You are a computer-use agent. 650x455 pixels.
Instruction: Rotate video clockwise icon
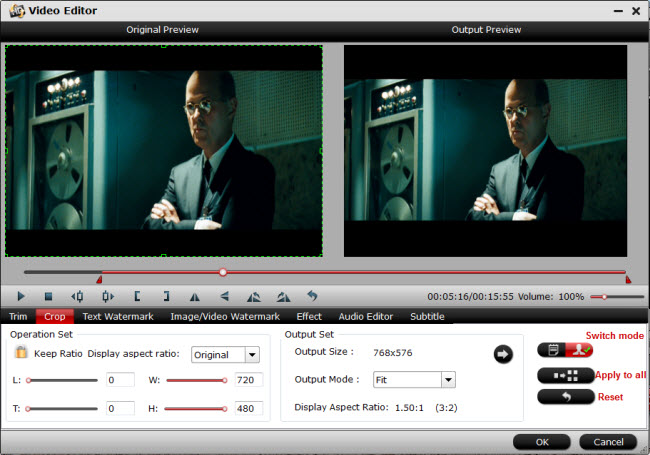click(x=284, y=297)
